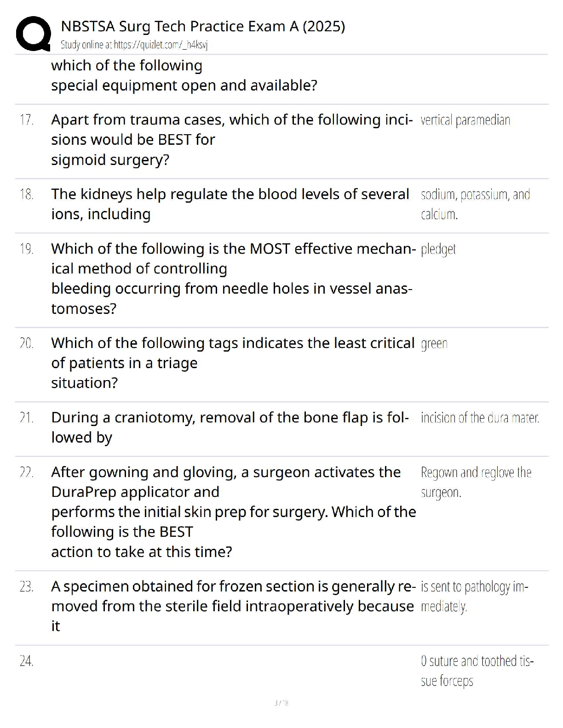The height and width of the screenshot is (728, 563).
Task: Select question number 19
Action: click(27, 249)
